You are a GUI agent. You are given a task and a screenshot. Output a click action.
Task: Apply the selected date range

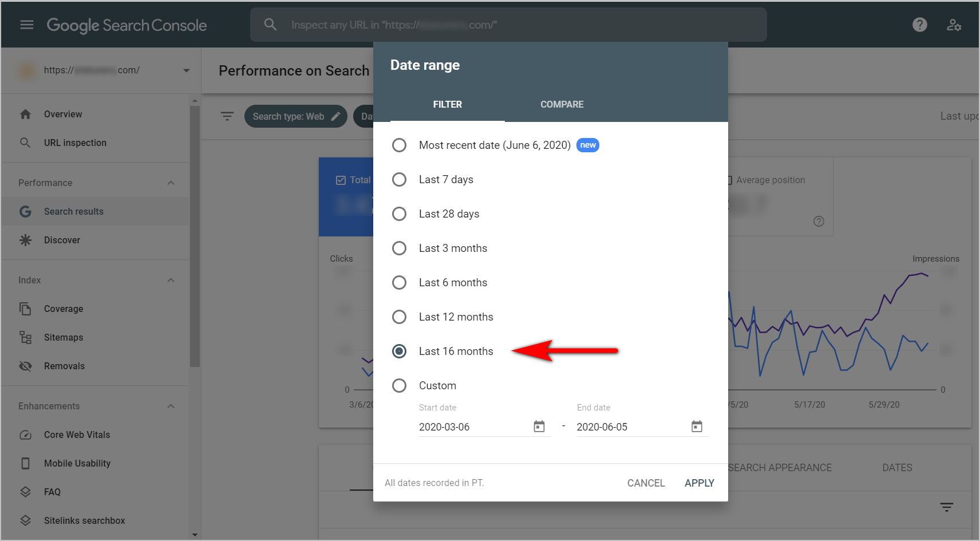(699, 483)
